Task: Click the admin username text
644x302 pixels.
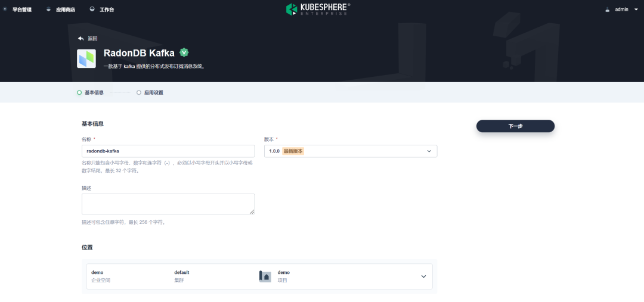Action: pos(621,10)
